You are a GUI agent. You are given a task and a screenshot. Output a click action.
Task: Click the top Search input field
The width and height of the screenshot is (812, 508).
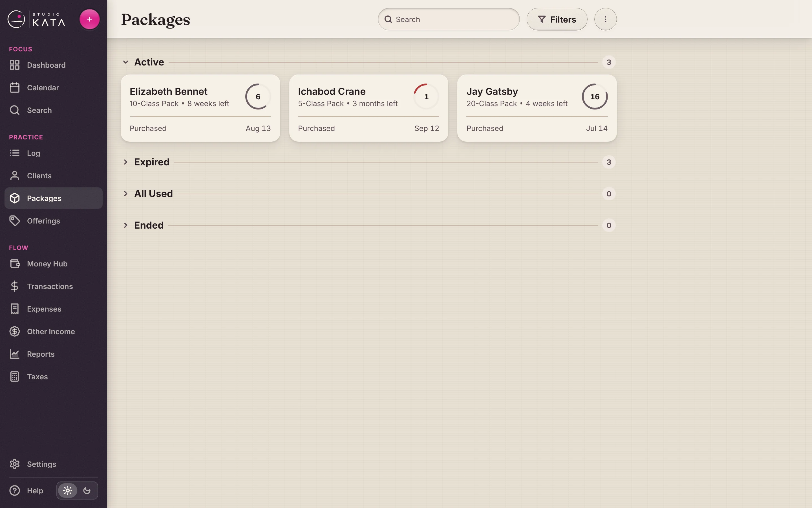(448, 19)
